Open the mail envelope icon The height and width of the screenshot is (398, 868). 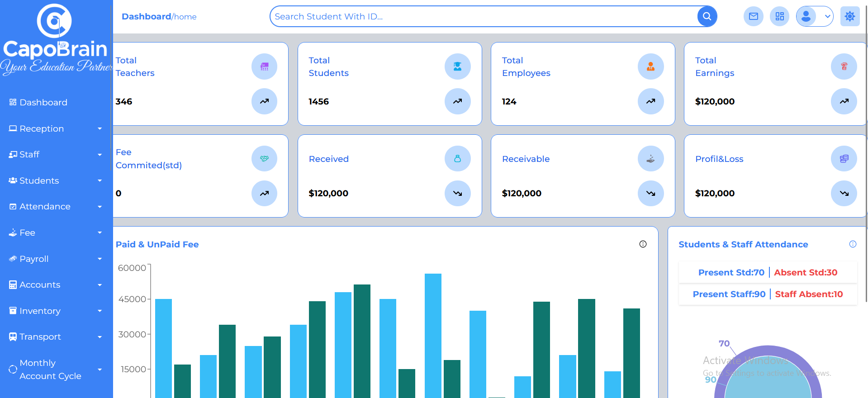pyautogui.click(x=754, y=16)
